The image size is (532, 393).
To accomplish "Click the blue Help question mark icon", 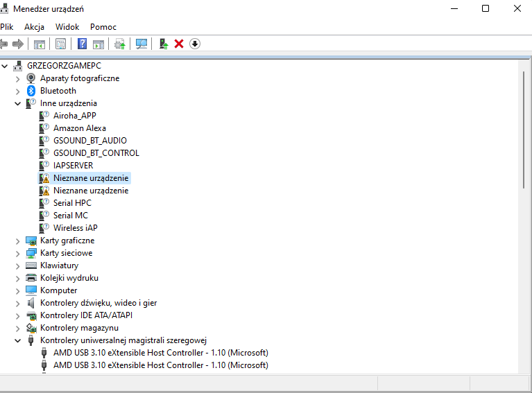I will (x=82, y=44).
